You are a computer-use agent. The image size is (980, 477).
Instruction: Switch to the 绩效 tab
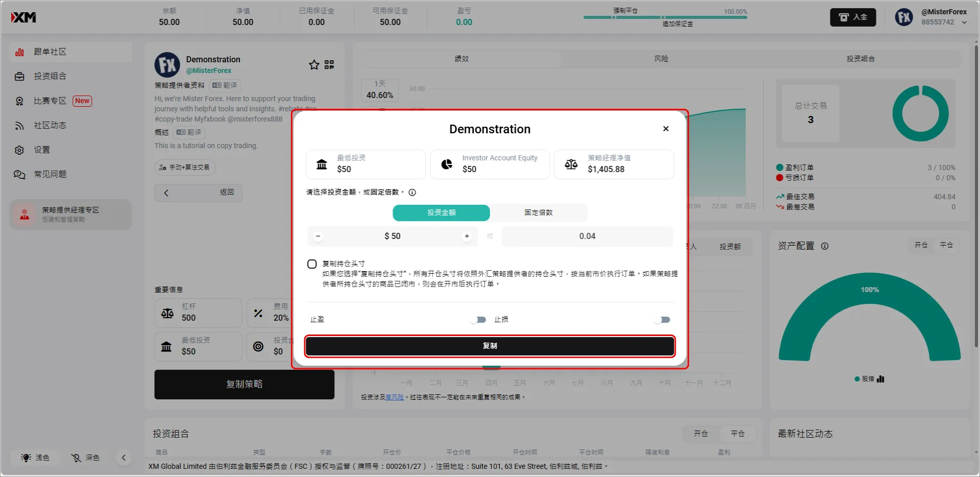pos(461,59)
